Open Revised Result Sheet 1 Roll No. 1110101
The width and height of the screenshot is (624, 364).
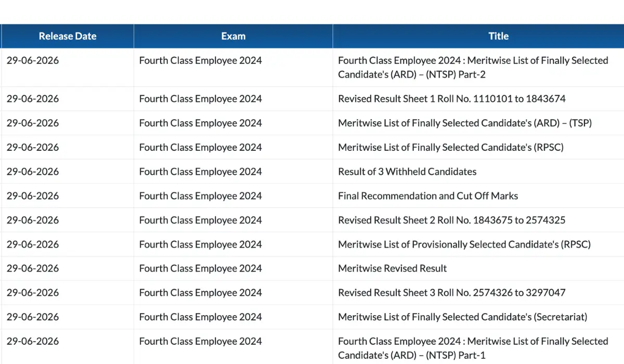pos(451,99)
